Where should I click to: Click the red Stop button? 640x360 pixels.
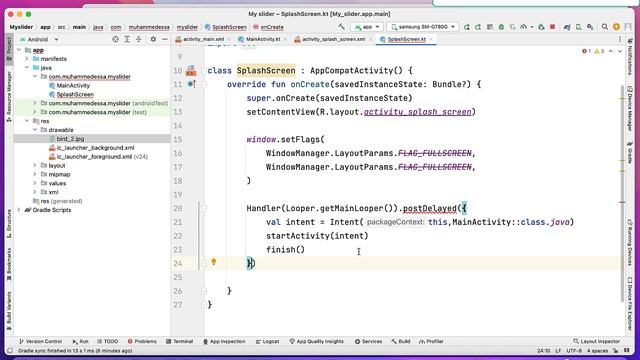552,27
